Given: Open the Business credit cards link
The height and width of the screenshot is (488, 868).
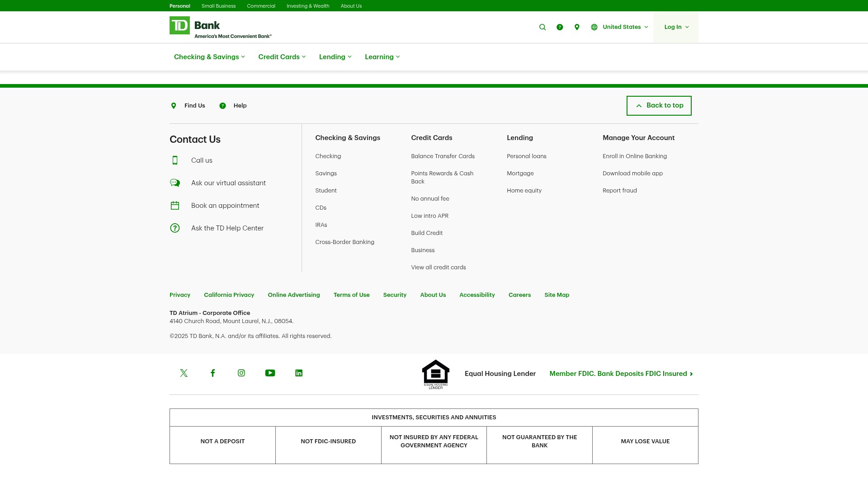Looking at the screenshot, I should tap(423, 250).
